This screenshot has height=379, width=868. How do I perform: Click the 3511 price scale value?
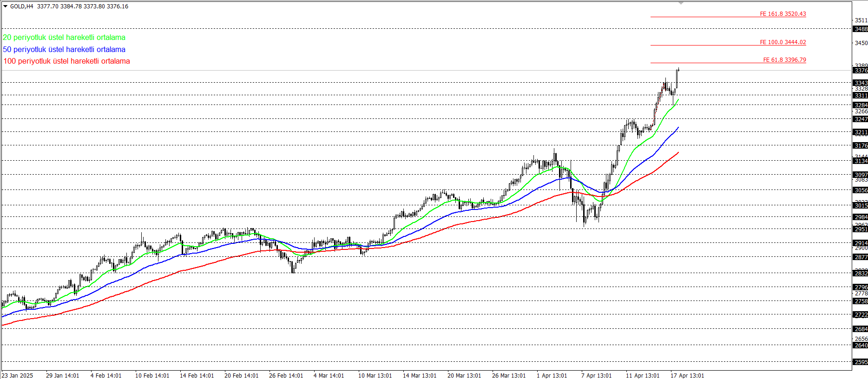tap(861, 20)
